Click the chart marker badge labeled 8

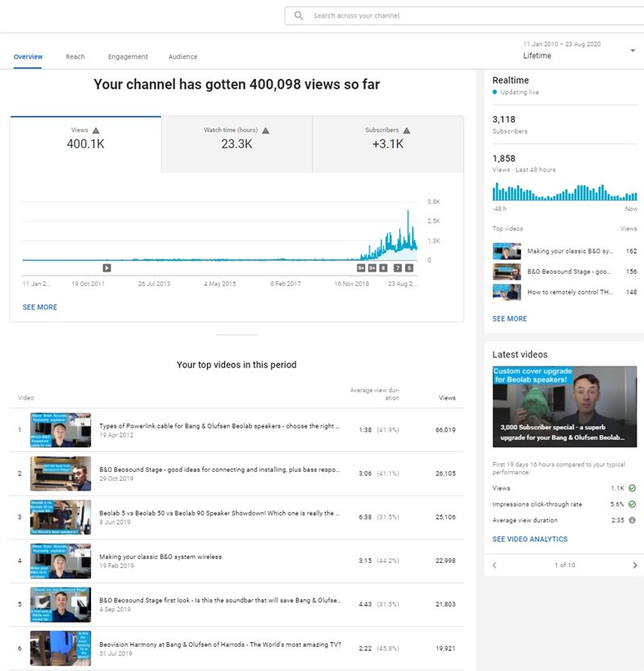pyautogui.click(x=383, y=268)
